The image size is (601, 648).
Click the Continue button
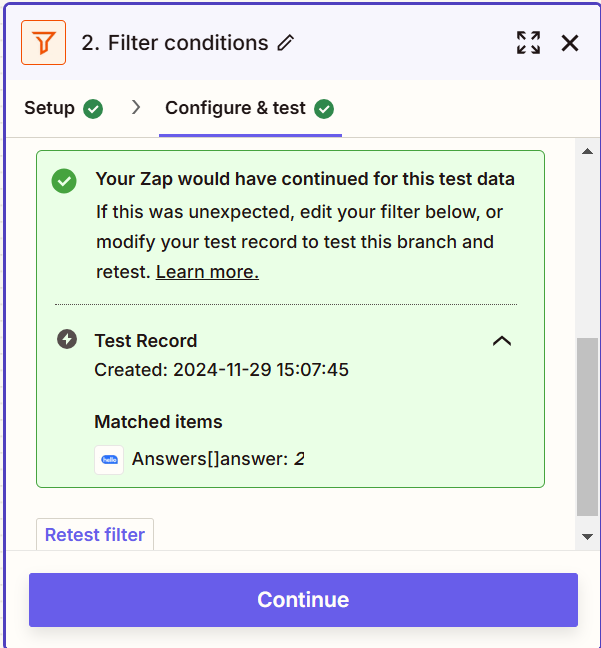303,600
